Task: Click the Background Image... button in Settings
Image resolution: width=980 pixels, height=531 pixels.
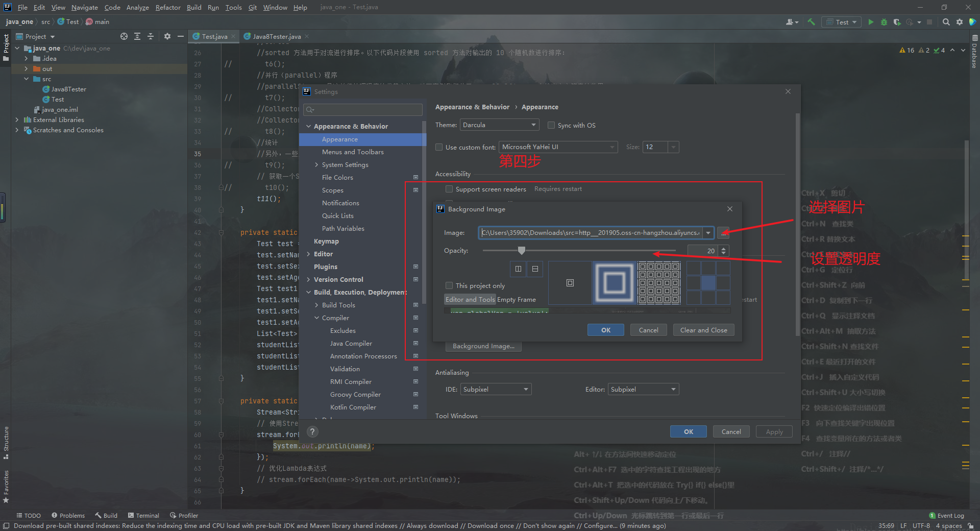Action: [483, 346]
